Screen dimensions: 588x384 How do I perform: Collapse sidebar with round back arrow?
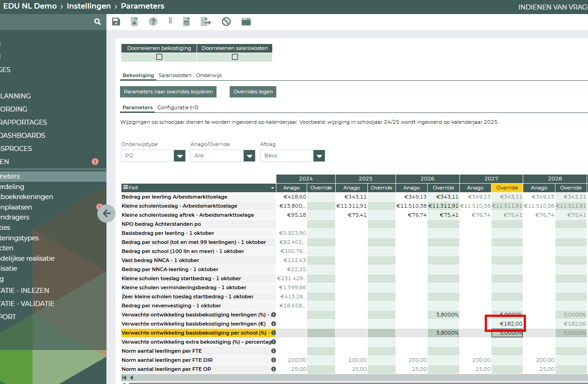click(x=106, y=213)
